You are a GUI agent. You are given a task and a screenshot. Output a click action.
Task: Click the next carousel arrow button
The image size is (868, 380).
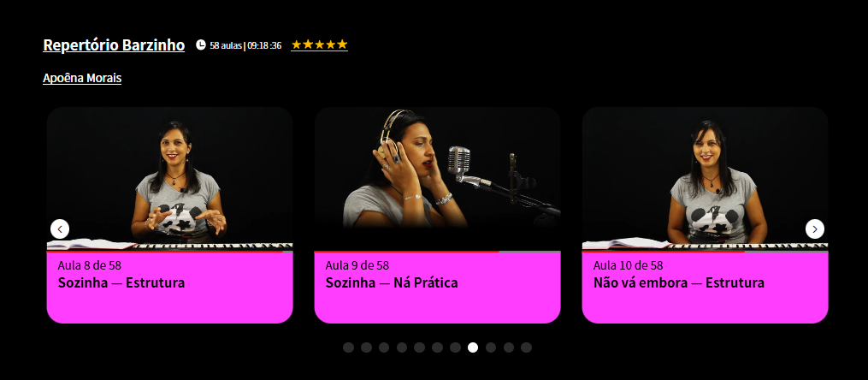click(x=815, y=229)
